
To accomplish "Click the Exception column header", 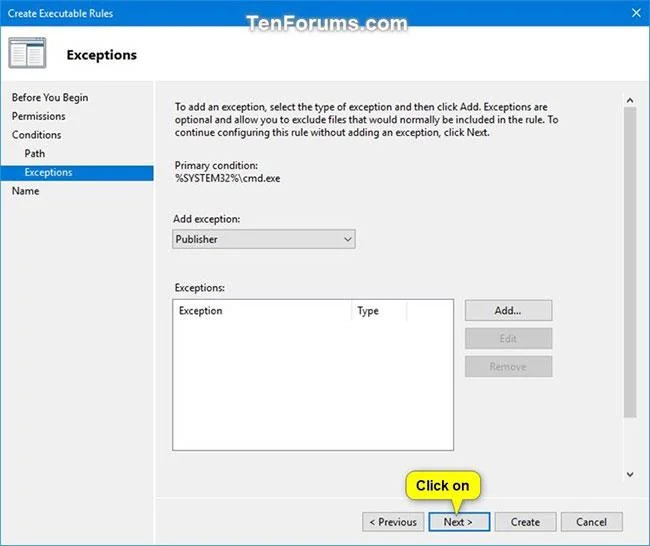I will [263, 311].
